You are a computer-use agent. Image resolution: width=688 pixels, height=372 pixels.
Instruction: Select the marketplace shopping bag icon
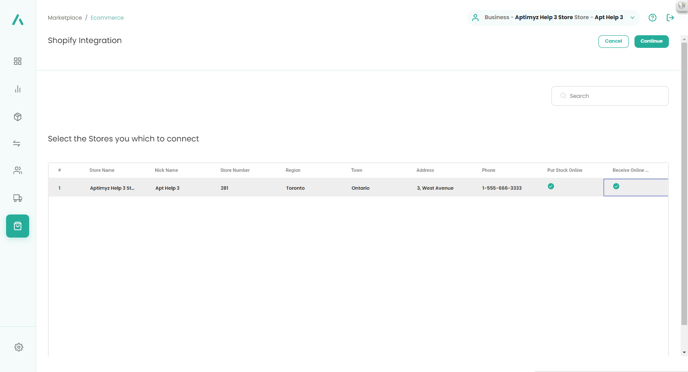coord(18,226)
